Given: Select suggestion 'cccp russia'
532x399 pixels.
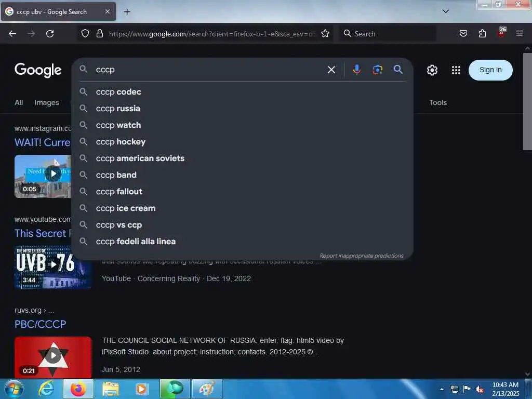Looking at the screenshot, I should click(242, 108).
